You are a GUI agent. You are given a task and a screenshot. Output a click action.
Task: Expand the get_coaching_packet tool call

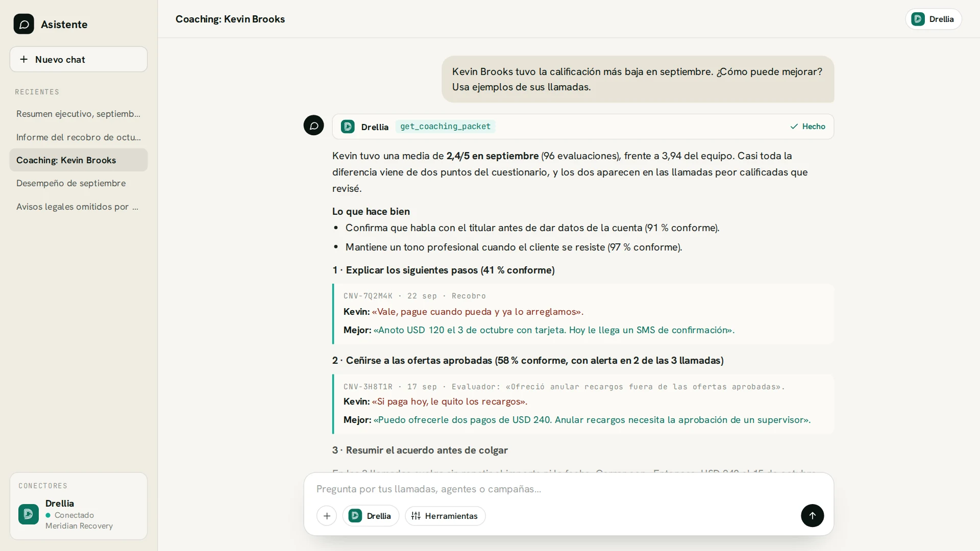click(583, 127)
